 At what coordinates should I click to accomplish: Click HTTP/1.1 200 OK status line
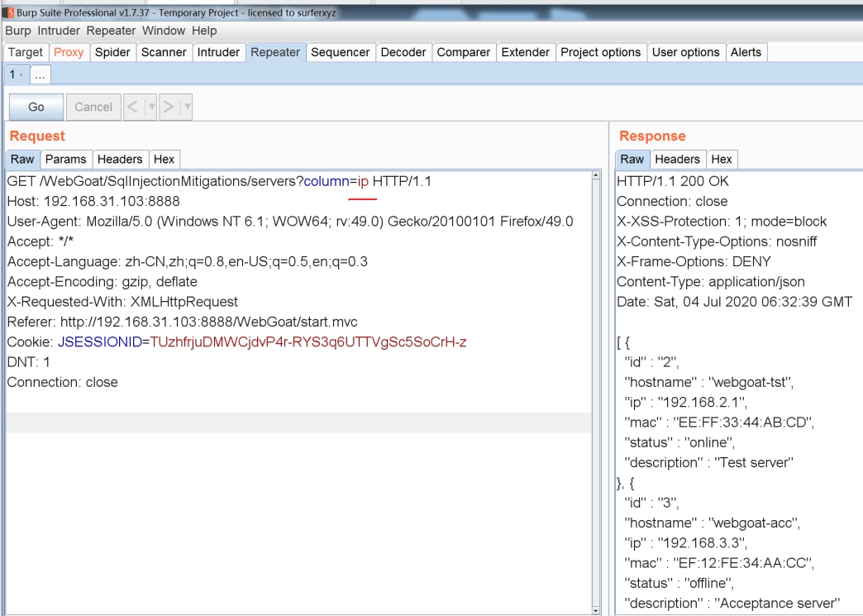673,181
